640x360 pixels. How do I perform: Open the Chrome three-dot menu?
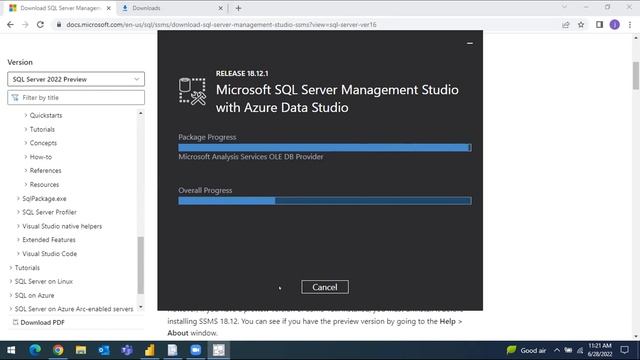click(x=630, y=25)
